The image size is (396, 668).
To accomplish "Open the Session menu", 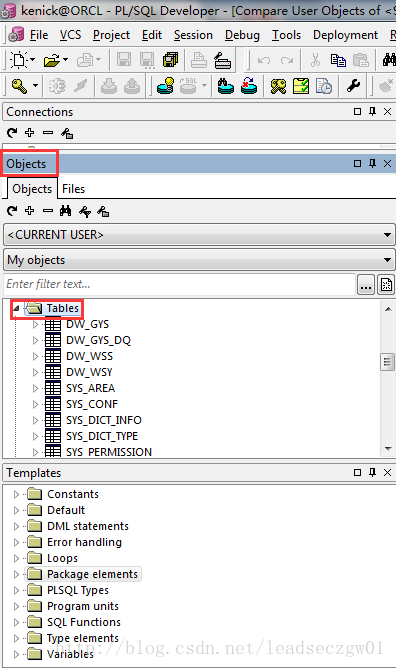I will [193, 35].
